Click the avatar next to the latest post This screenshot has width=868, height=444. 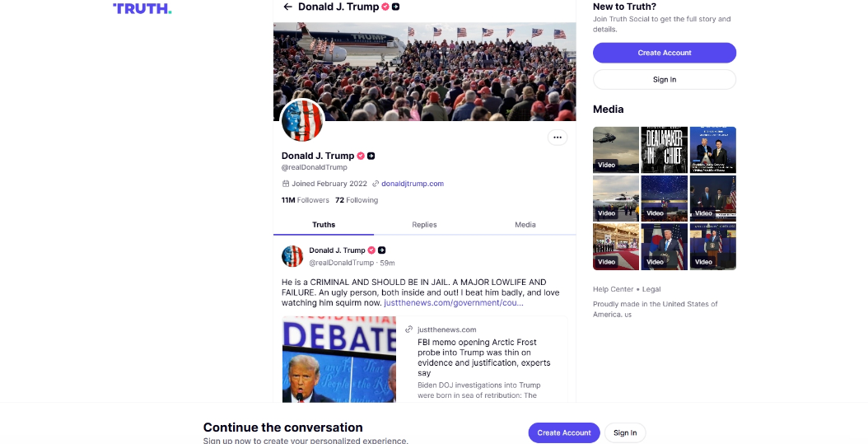coord(292,256)
